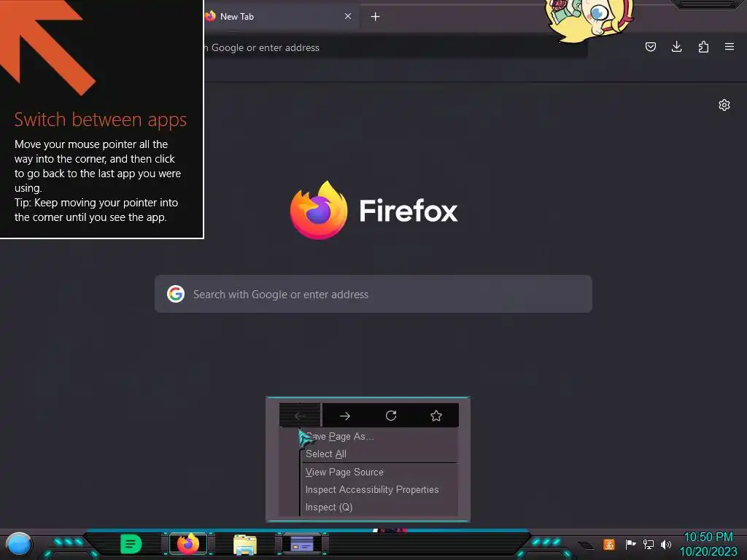Choose Inspect Accessibility Properties
Viewport: 747px width, 560px height.
(x=372, y=489)
